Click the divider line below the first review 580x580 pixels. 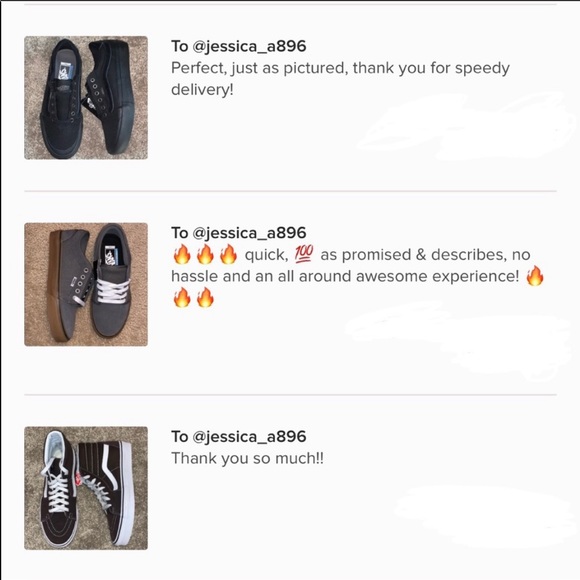[x=290, y=191]
